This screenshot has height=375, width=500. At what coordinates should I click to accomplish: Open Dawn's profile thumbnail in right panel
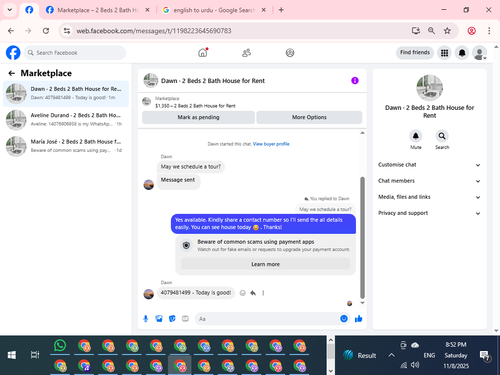[x=429, y=88]
